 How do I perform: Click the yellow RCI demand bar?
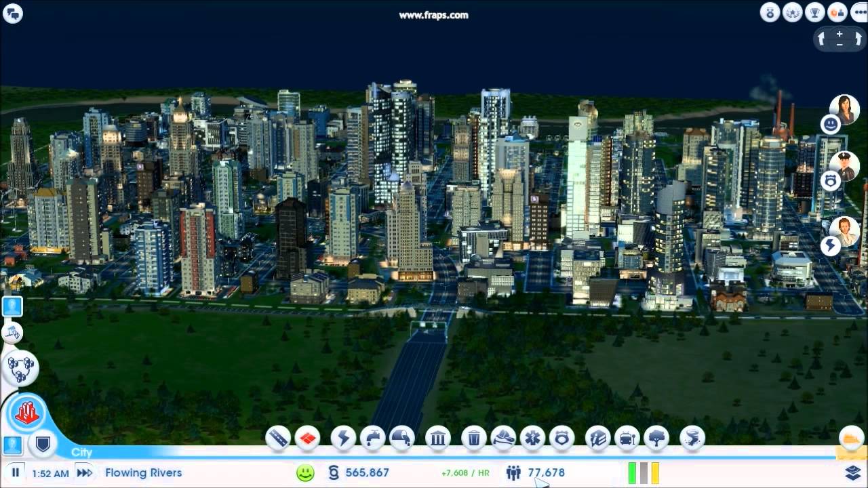(x=655, y=472)
